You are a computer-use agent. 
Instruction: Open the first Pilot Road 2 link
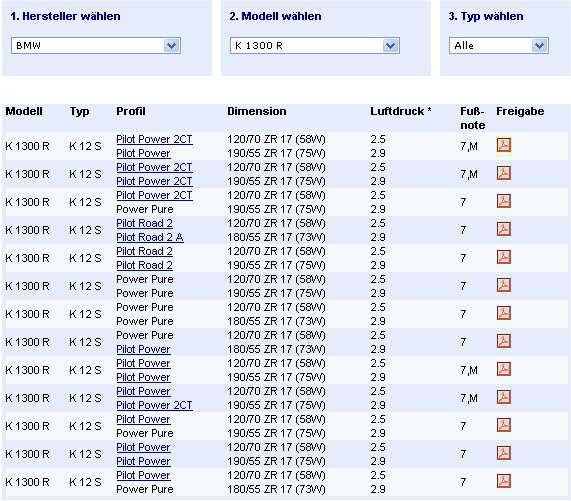click(144, 223)
